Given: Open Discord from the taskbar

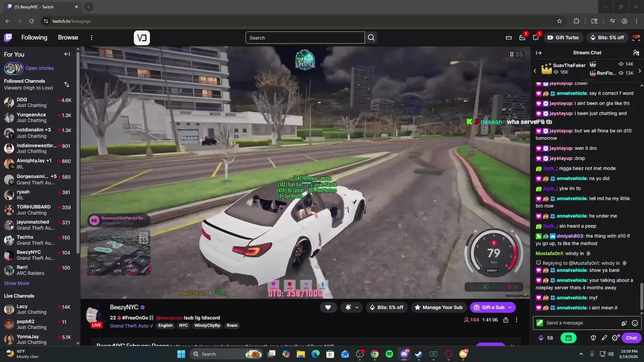Looking at the screenshot, I should tap(404, 354).
